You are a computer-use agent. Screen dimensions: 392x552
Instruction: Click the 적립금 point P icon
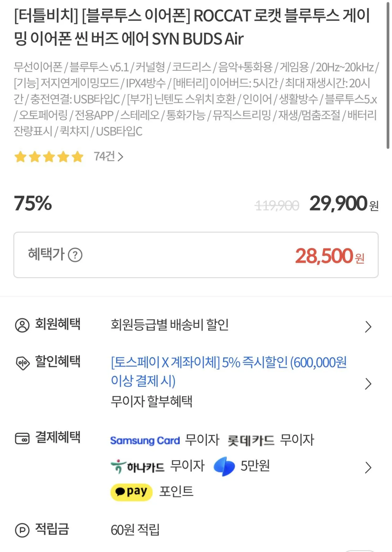(22, 530)
